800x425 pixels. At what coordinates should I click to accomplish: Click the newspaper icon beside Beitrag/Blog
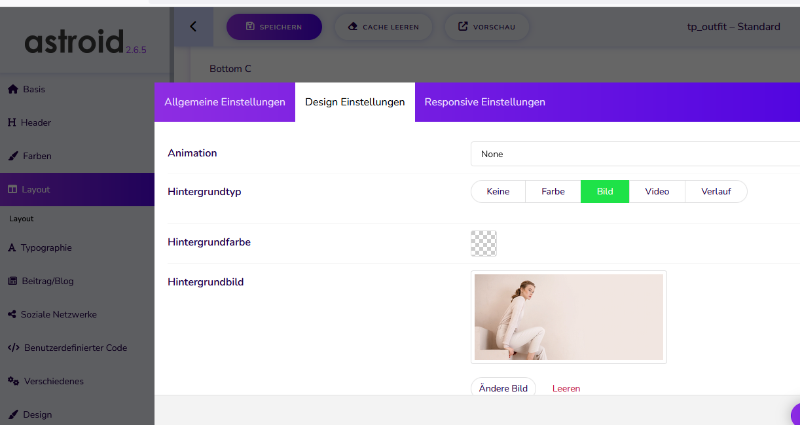(x=13, y=281)
